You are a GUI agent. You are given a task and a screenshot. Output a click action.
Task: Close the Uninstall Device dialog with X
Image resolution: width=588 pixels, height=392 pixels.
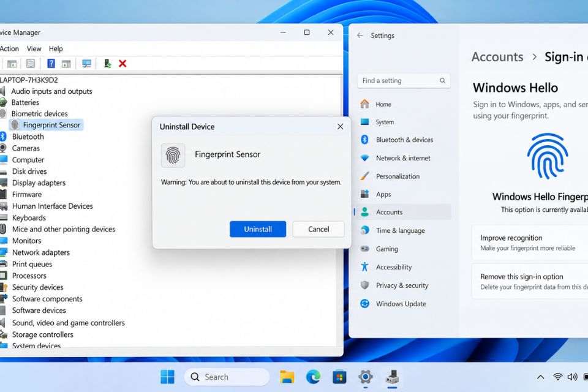coord(340,126)
